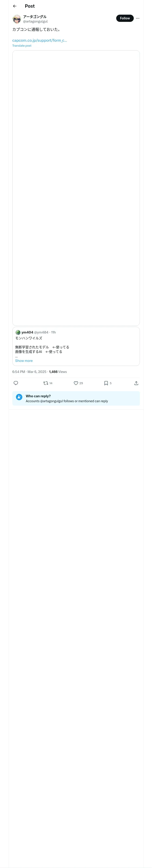Click the 6:54 PM Mar 6, 2025 timestamp
This screenshot has width=152, height=868.
pos(29,372)
